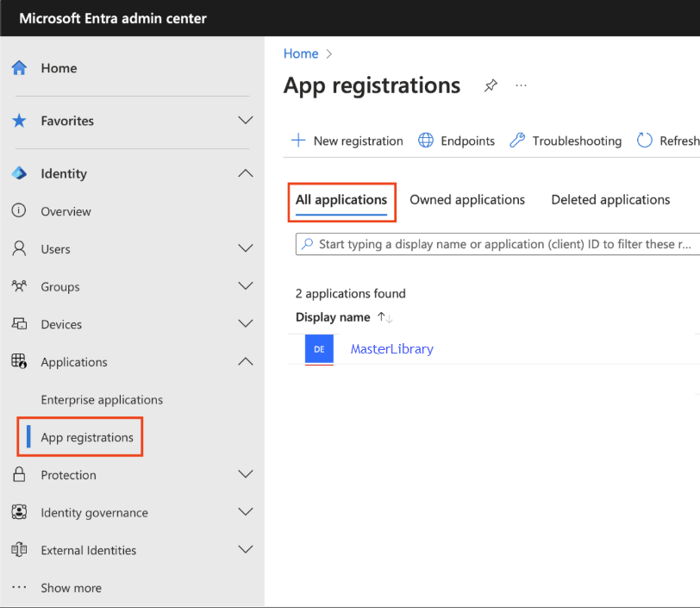
Task: Click the Endpoints globe icon
Action: pyautogui.click(x=426, y=141)
